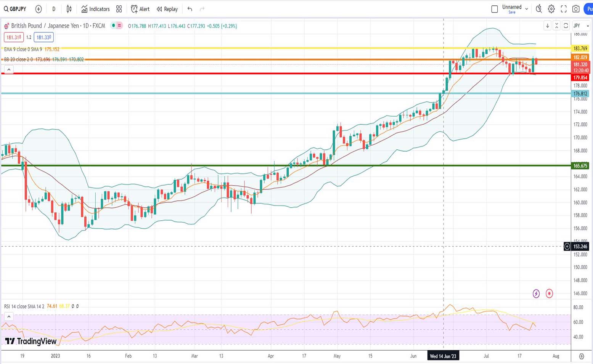Screen dimensions: 593x364
Task: Toggle the layout setup square checkbox
Action: click(x=495, y=9)
